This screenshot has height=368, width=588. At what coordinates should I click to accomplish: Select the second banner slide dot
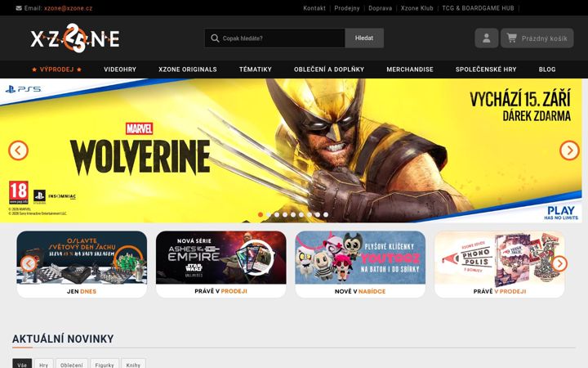click(x=269, y=214)
